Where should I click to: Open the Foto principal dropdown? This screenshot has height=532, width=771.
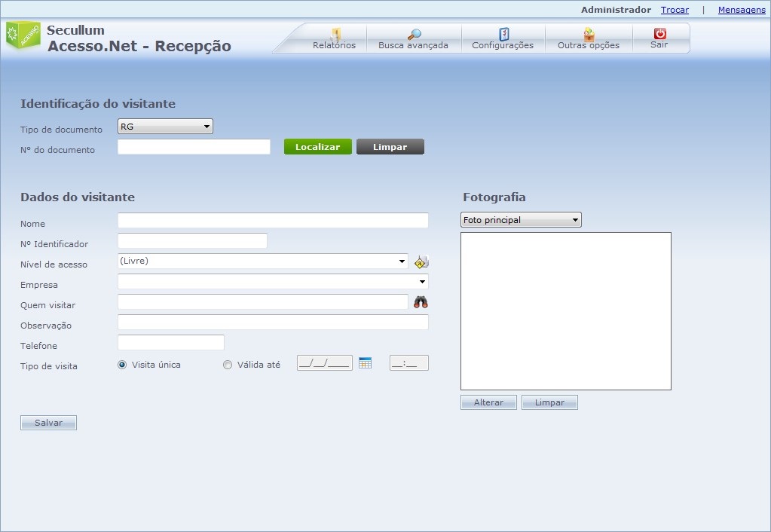point(521,220)
